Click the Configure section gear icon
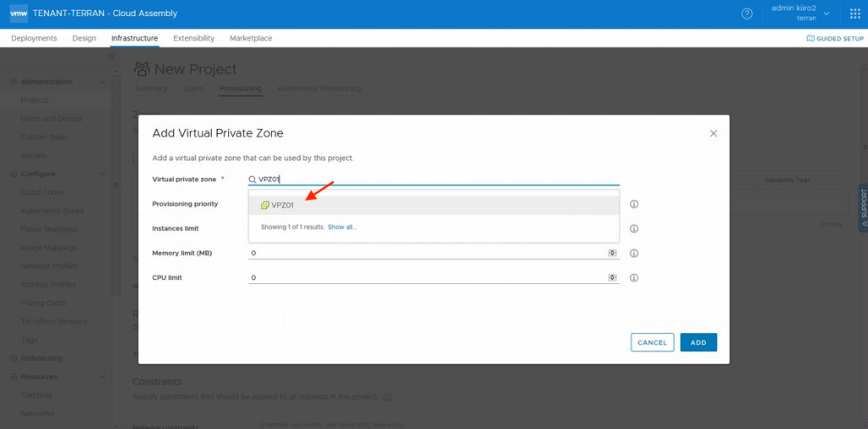This screenshot has width=868, height=429. click(x=14, y=174)
